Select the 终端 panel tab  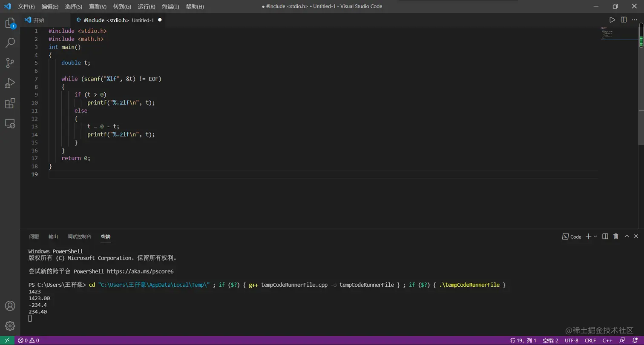(106, 237)
